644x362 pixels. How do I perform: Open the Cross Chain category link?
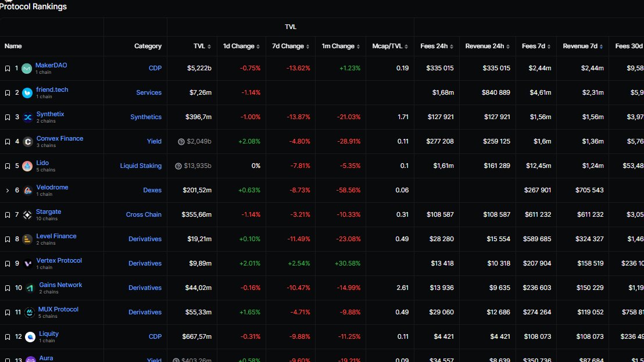pos(144,214)
